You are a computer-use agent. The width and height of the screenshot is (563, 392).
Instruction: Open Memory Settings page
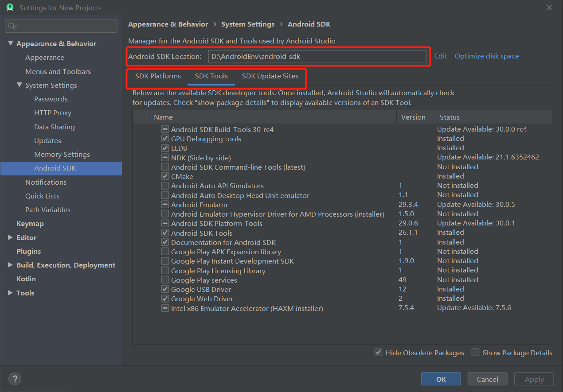(62, 155)
